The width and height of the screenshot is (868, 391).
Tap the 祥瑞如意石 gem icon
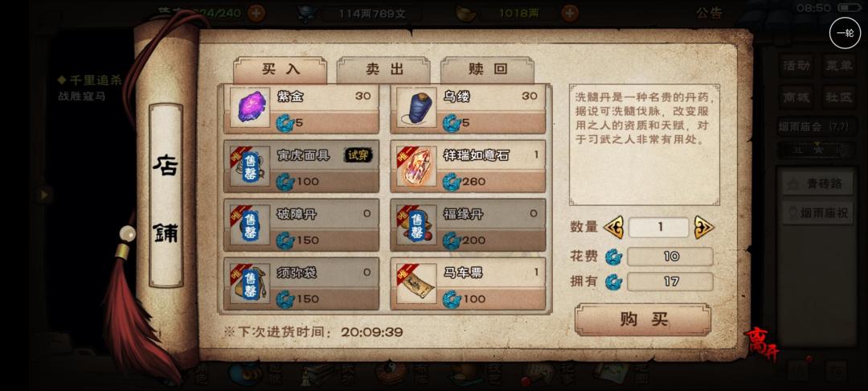tap(416, 167)
